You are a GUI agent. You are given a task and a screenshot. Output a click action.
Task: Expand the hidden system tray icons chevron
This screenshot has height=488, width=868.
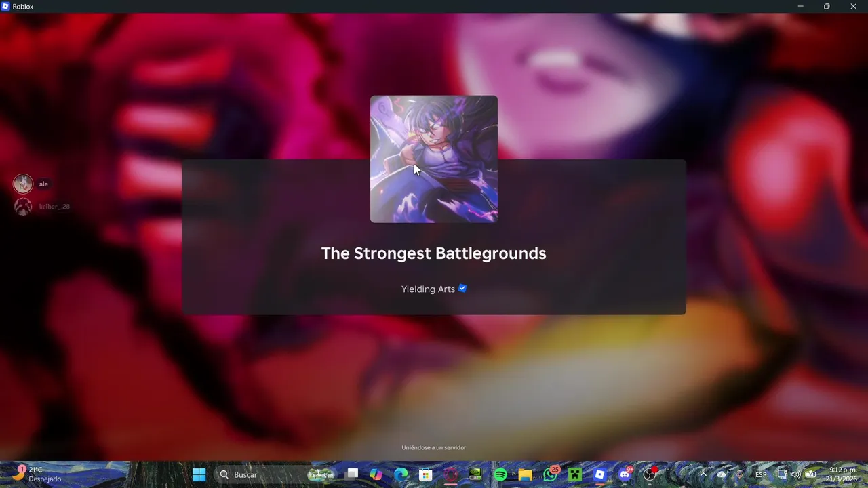point(703,474)
